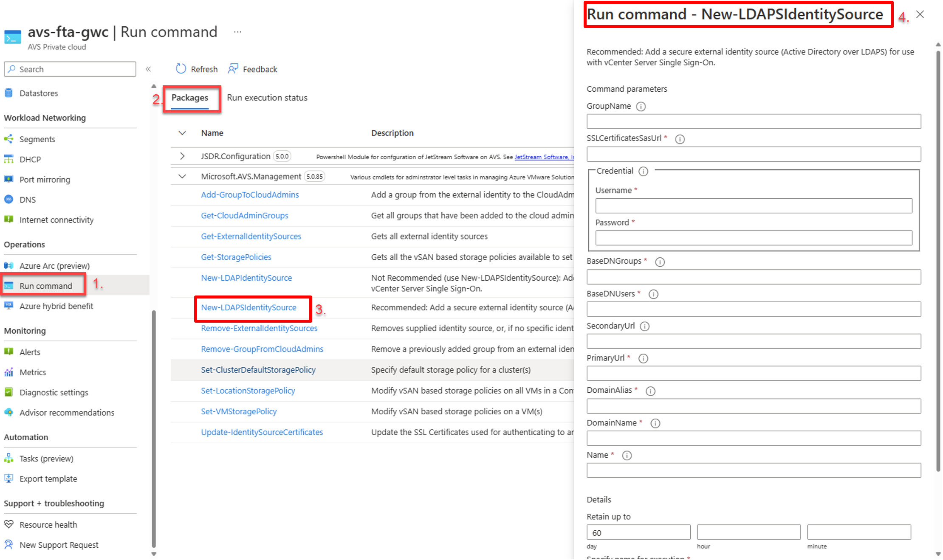Click the Refresh icon in toolbar
This screenshot has width=943, height=560.
coord(181,69)
